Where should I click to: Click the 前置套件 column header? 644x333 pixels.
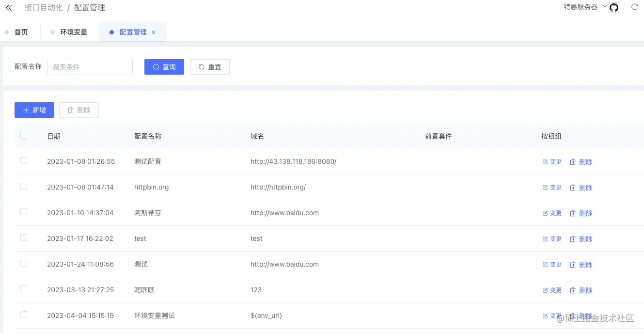tap(439, 136)
